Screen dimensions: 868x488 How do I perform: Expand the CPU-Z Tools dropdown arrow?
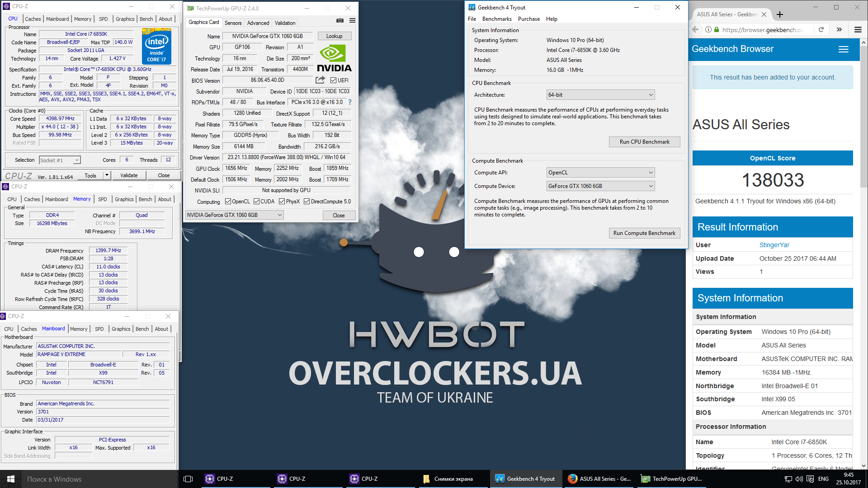pos(107,175)
